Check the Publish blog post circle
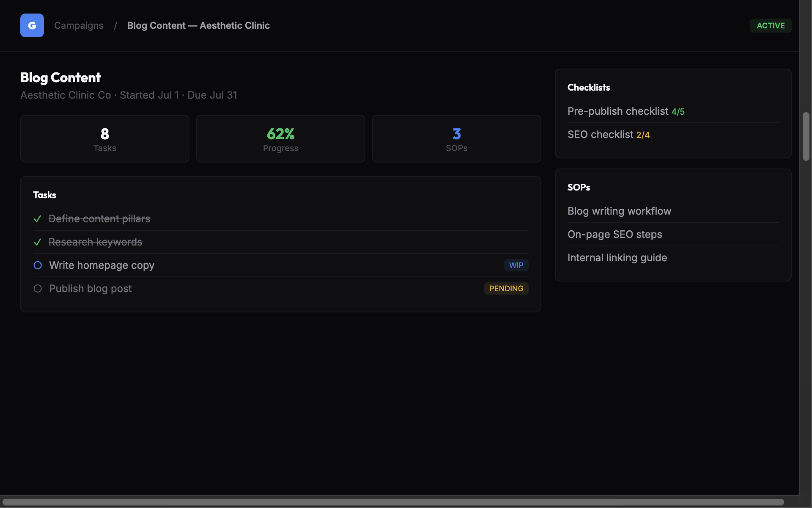The image size is (812, 508). point(38,289)
